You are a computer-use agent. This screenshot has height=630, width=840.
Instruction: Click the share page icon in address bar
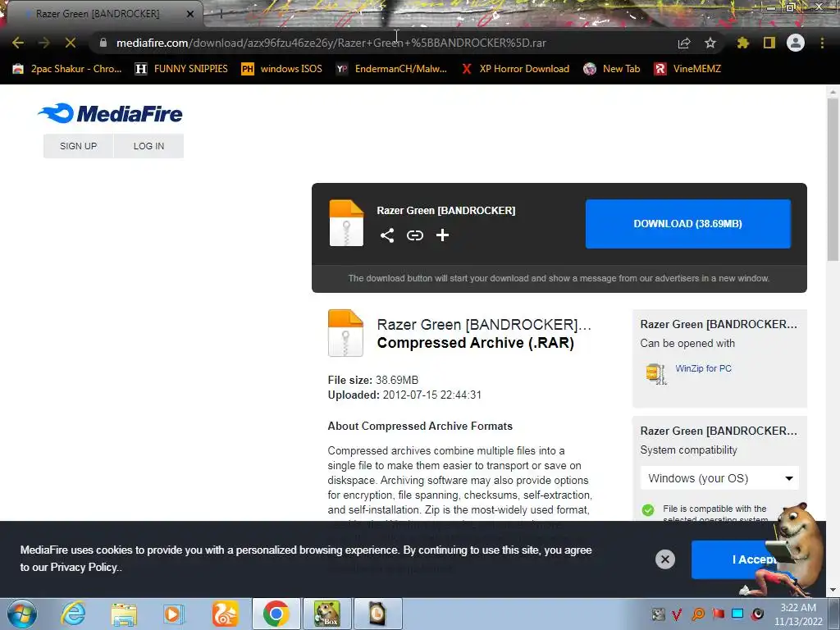pyautogui.click(x=684, y=43)
